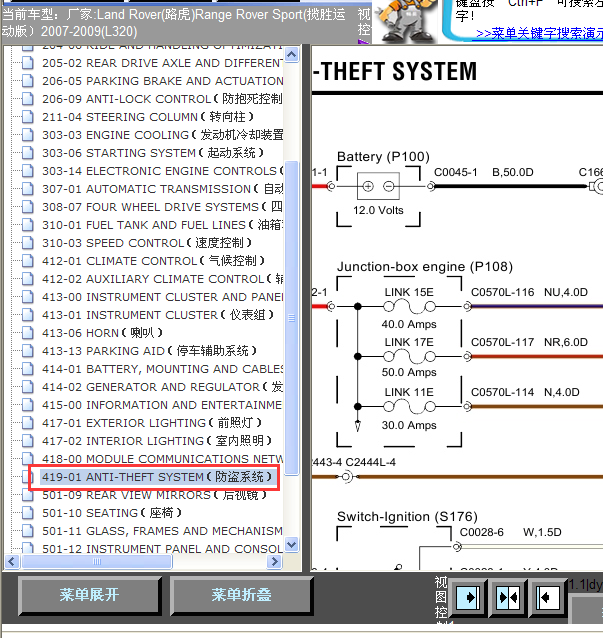Screen dimensions: 603x638
Task: Click connector label C0028-6
Action: pyautogui.click(x=482, y=532)
